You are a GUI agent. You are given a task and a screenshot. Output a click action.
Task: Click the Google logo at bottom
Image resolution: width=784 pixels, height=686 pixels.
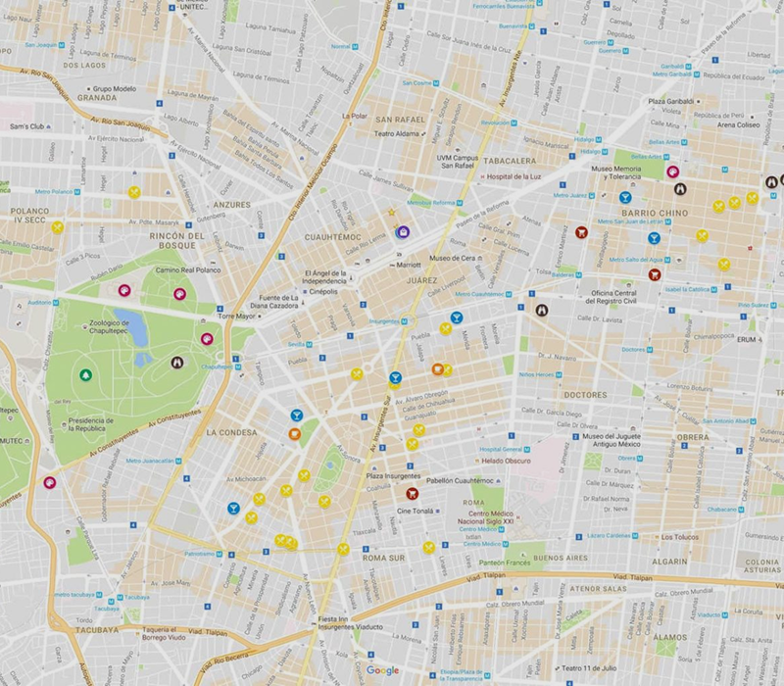coord(382,670)
